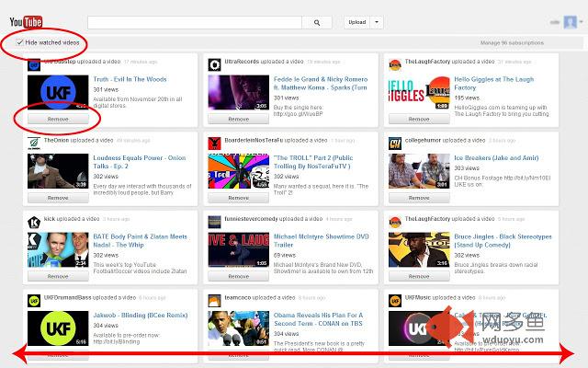Play the Troll face colorful thumbnail

coord(239,171)
